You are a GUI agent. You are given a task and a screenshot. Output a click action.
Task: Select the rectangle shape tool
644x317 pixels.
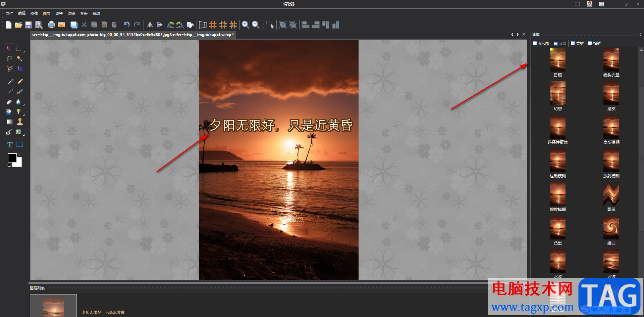click(20, 145)
